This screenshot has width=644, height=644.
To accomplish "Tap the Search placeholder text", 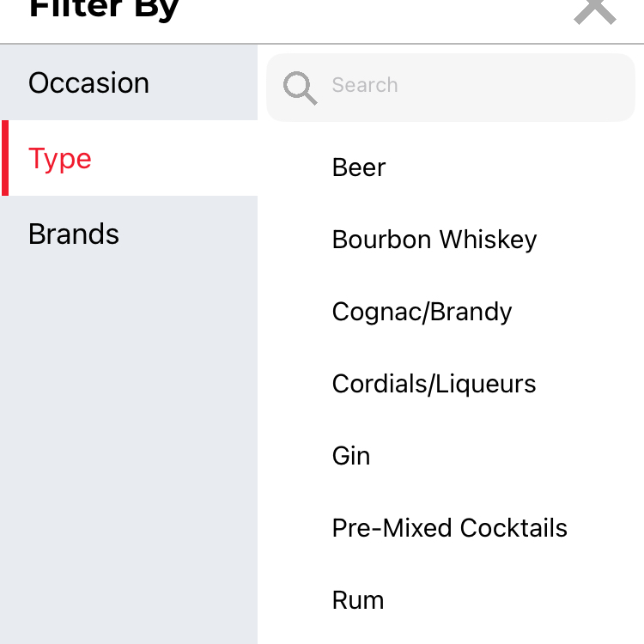I will 365,85.
